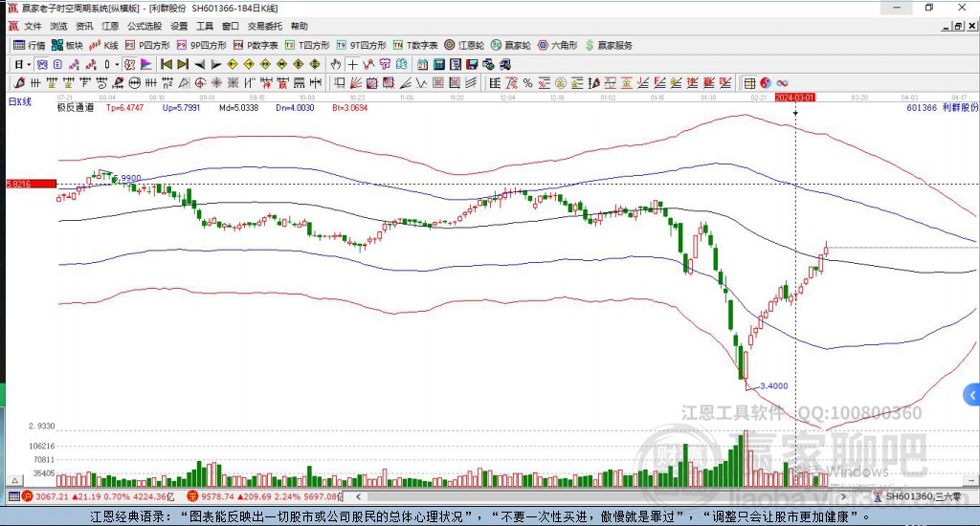Jump to first bar with skip-to-start icon
The width and height of the screenshot is (980, 526).
pos(167,64)
